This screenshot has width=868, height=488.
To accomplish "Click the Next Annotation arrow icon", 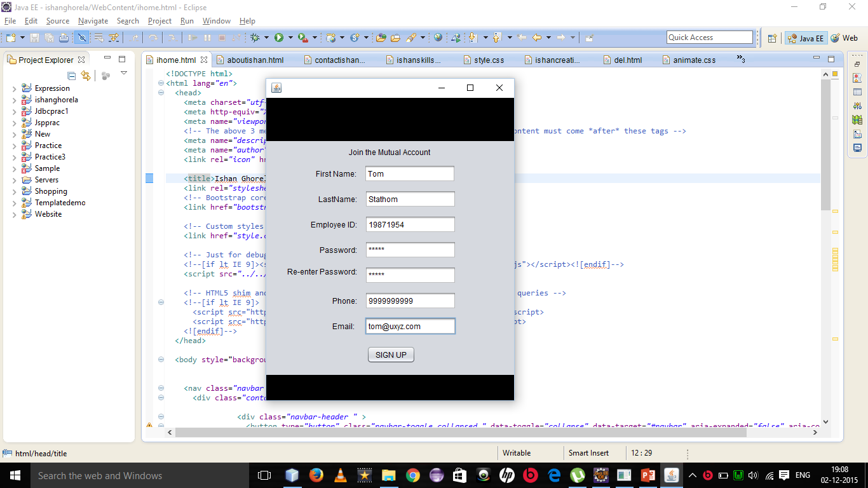I will [x=473, y=38].
